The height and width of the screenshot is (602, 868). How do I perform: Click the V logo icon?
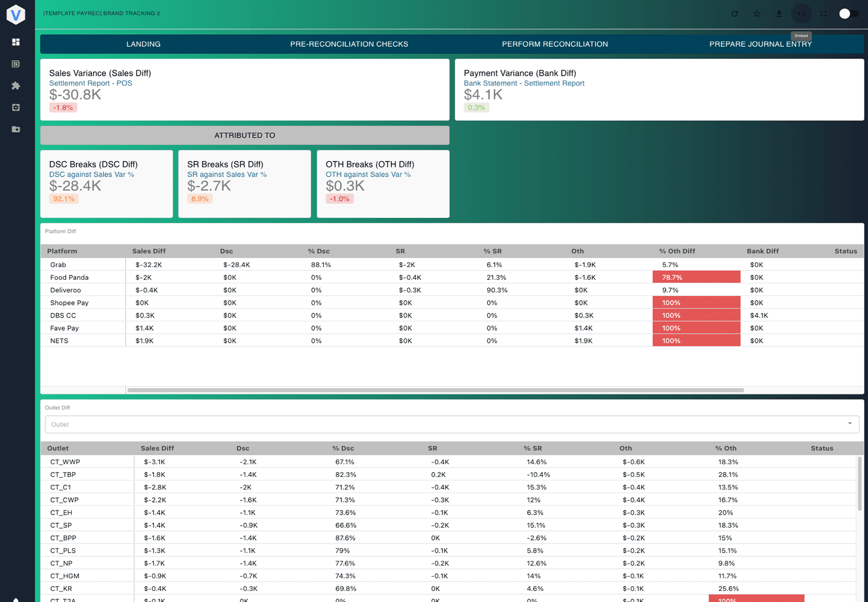click(16, 14)
